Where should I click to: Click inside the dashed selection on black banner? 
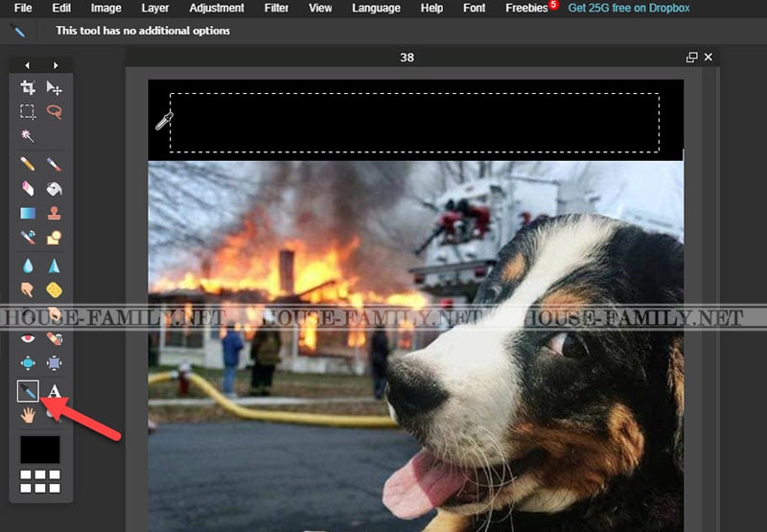[x=414, y=123]
